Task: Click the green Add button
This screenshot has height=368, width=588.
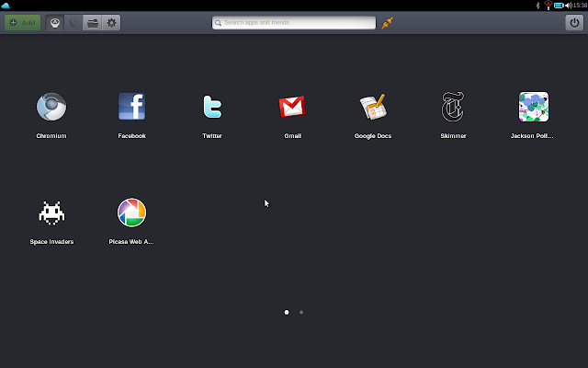Action: pyautogui.click(x=22, y=22)
